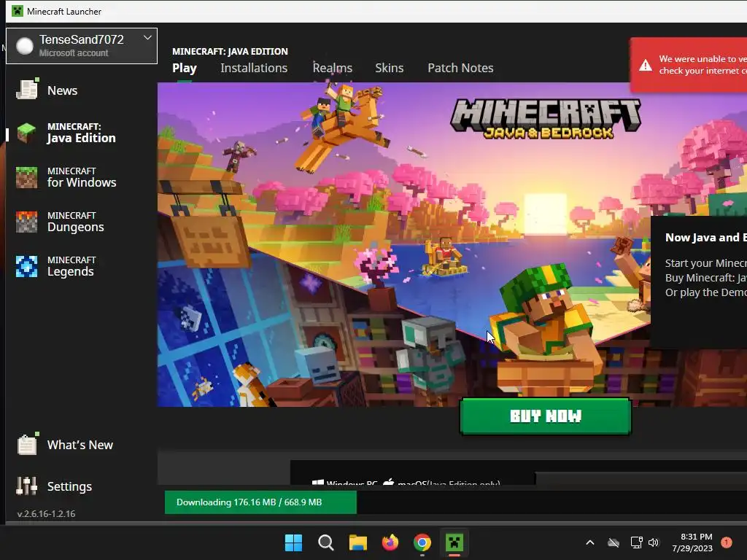Open the Windows Start menu

[x=293, y=542]
